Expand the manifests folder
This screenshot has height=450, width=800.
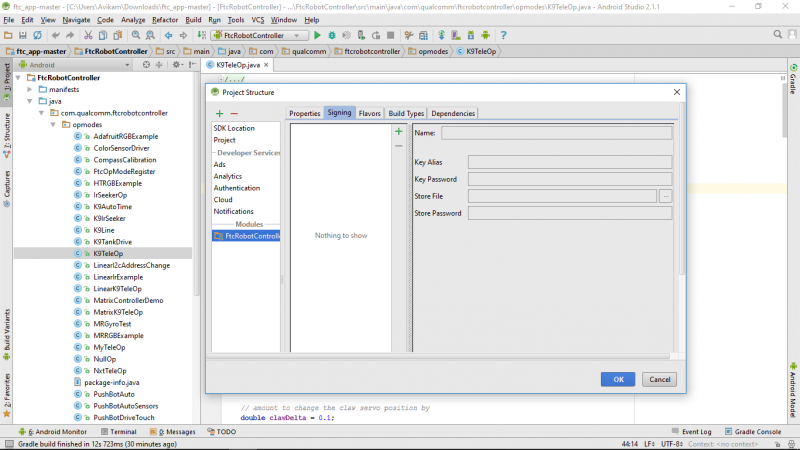[x=30, y=89]
